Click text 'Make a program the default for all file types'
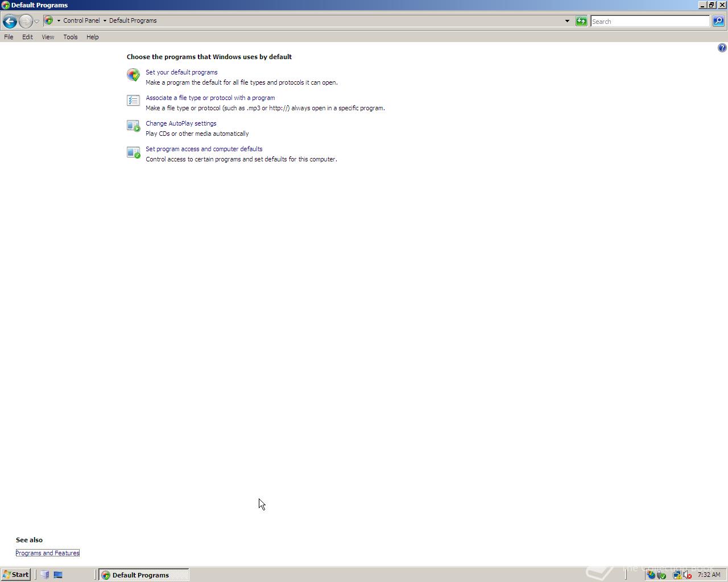 (x=205, y=82)
